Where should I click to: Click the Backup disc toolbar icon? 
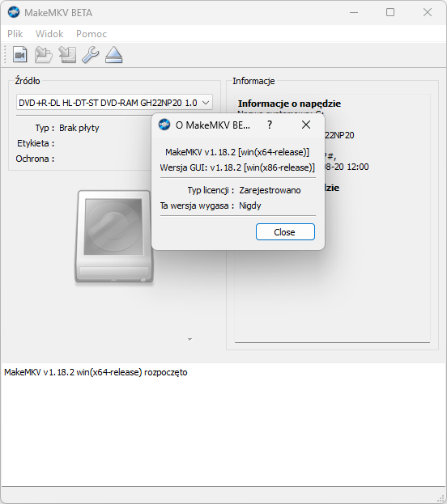(x=67, y=55)
